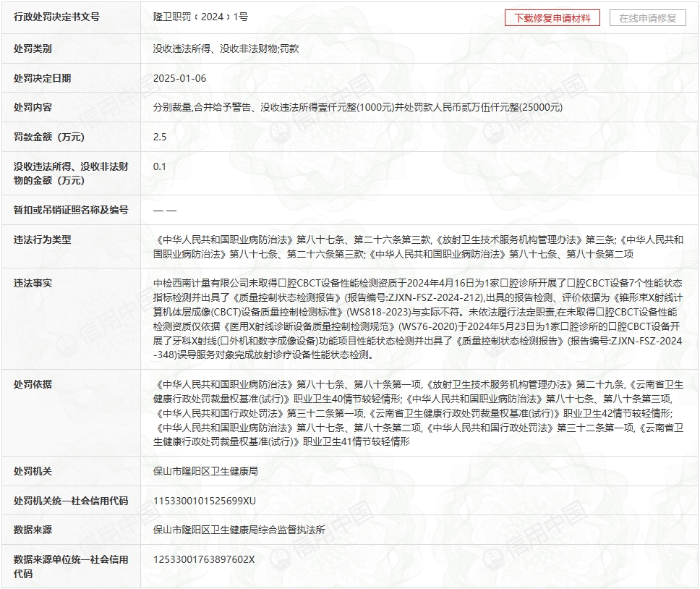The image size is (700, 589).
Task: Click the fine amount value 2.5
Action: tap(160, 137)
